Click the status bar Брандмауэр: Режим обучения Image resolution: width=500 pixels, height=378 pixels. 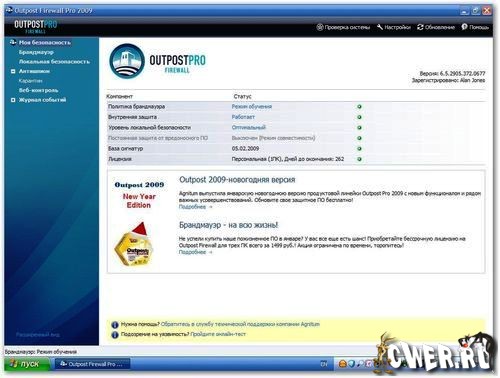point(41,352)
